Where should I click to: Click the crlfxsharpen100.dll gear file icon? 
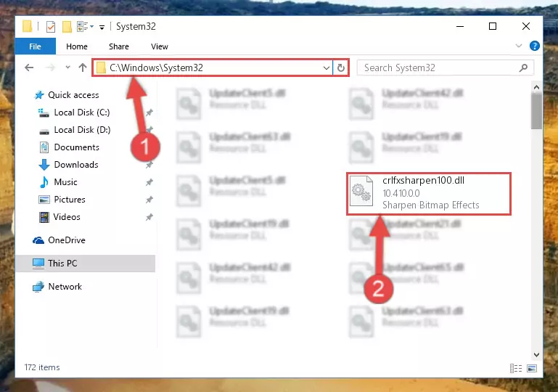tap(361, 191)
